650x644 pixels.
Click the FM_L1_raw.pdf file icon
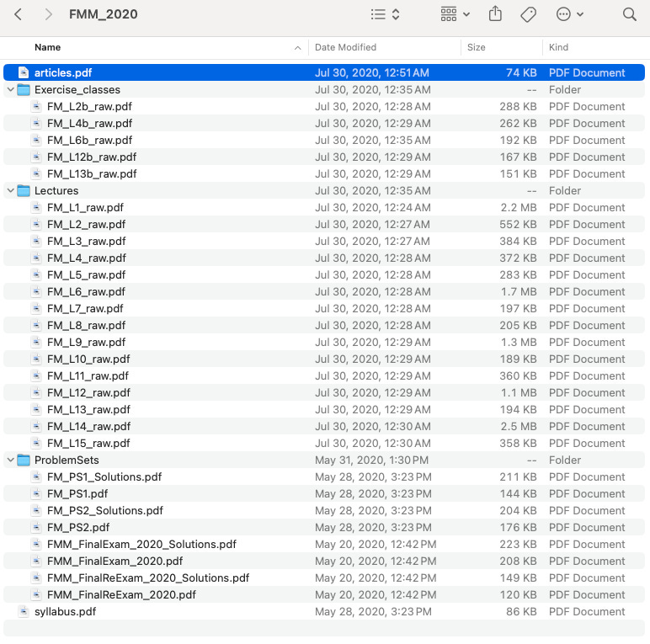[x=36, y=208]
